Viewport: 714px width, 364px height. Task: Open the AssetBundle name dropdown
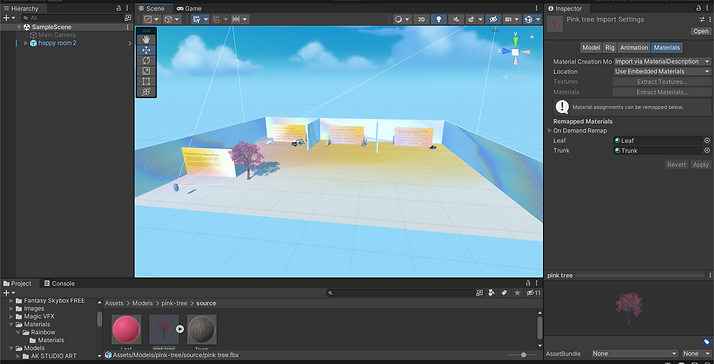pos(634,354)
